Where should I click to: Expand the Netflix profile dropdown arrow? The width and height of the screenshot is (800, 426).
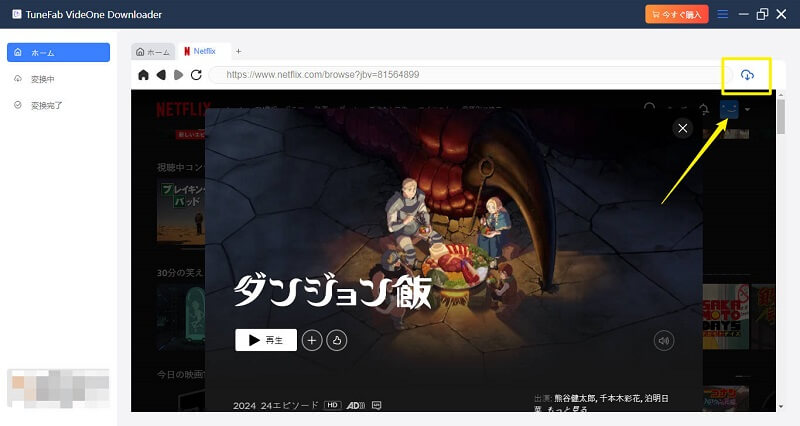click(747, 109)
